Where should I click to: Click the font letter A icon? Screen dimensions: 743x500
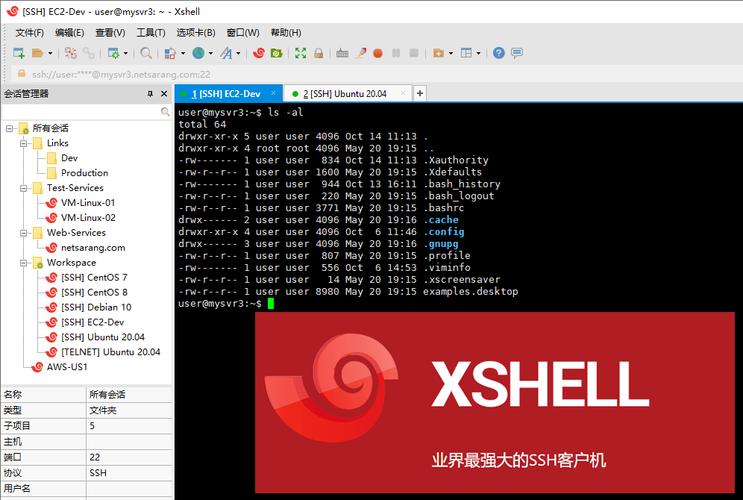227,53
